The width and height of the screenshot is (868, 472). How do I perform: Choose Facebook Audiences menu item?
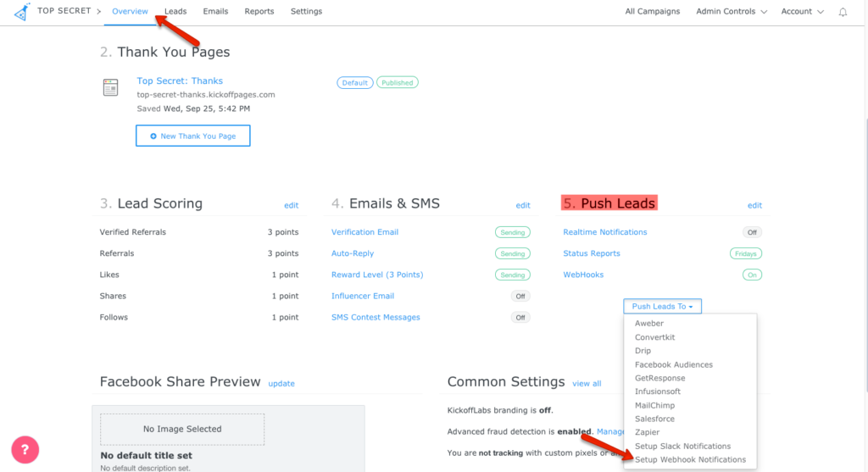674,364
